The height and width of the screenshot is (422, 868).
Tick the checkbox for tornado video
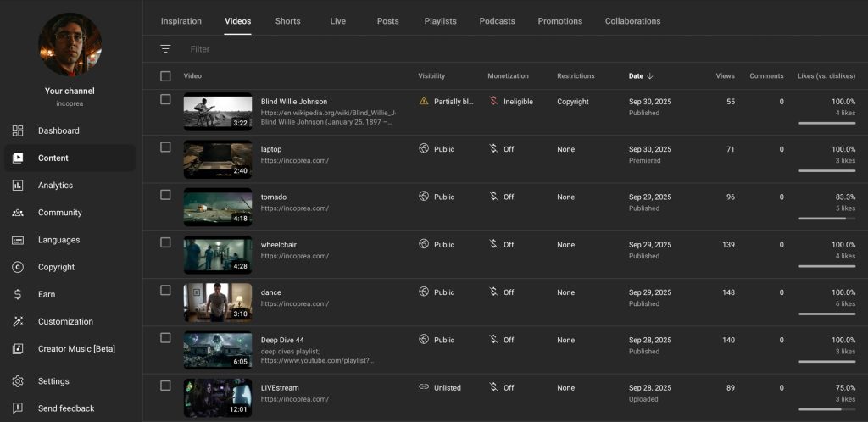165,195
